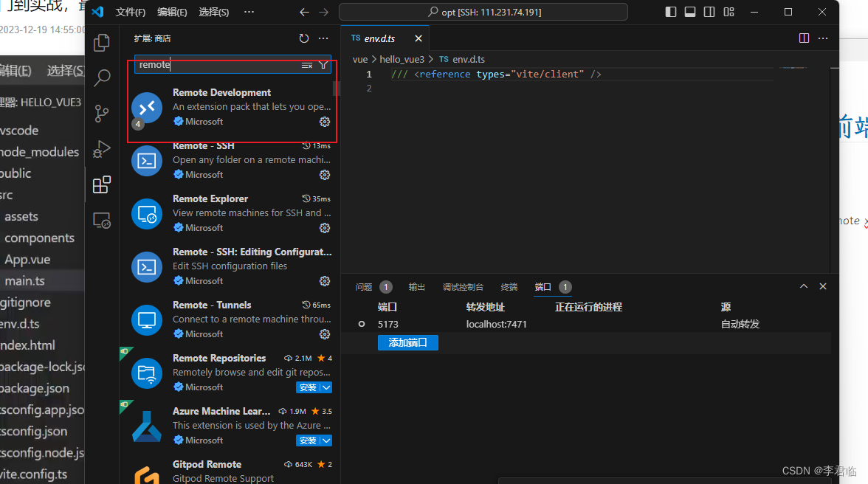Toggle bottom panel visibility
This screenshot has height=484, width=868.
pos(690,12)
